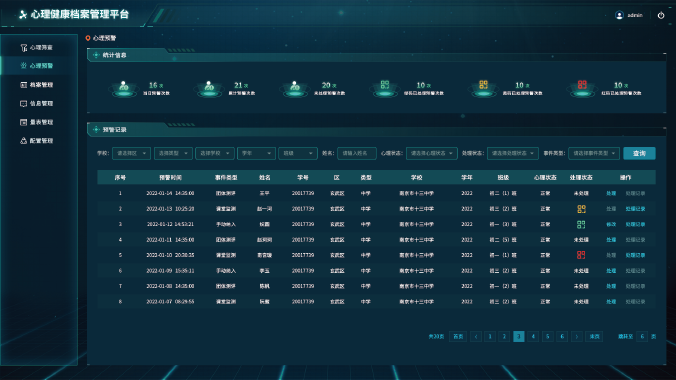Go to page 2
Image resolution: width=676 pixels, height=380 pixels.
tap(504, 336)
